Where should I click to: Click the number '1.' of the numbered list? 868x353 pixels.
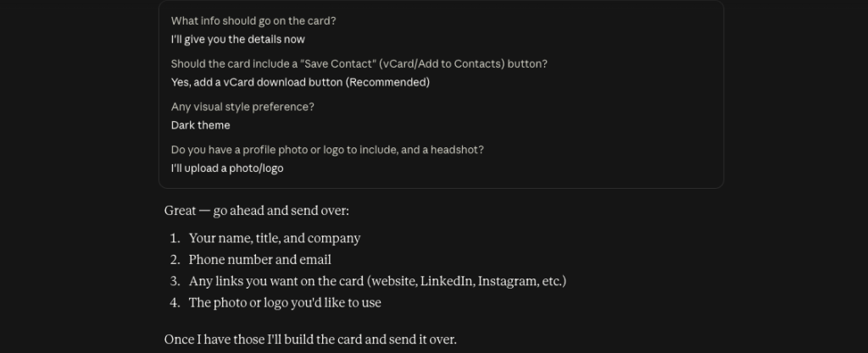175,239
